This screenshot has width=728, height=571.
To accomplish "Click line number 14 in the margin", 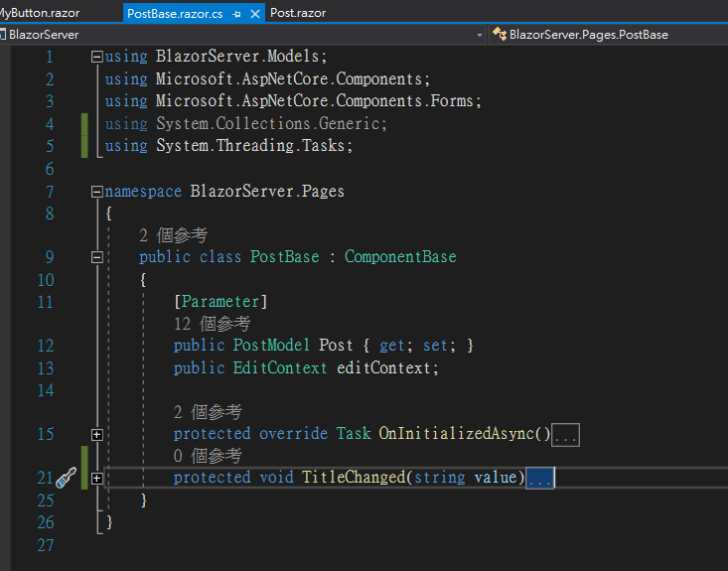I will (46, 390).
